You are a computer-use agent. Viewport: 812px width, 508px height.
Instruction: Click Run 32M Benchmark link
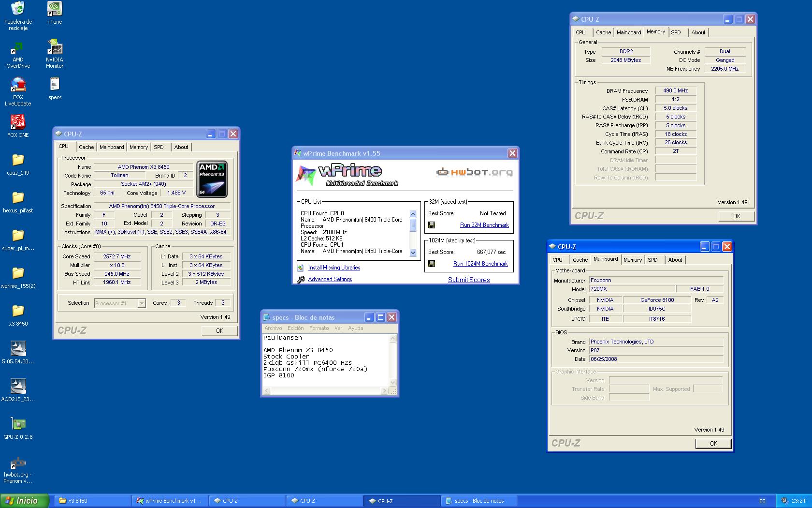coord(484,225)
